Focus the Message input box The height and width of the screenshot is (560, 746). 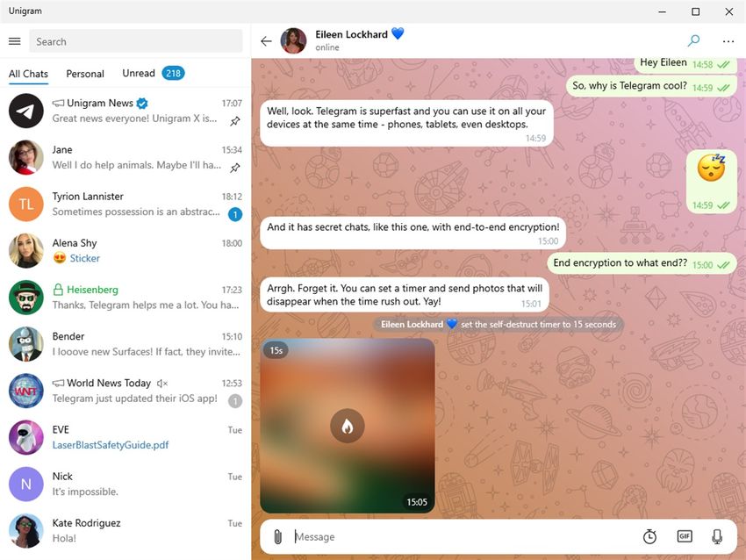464,536
